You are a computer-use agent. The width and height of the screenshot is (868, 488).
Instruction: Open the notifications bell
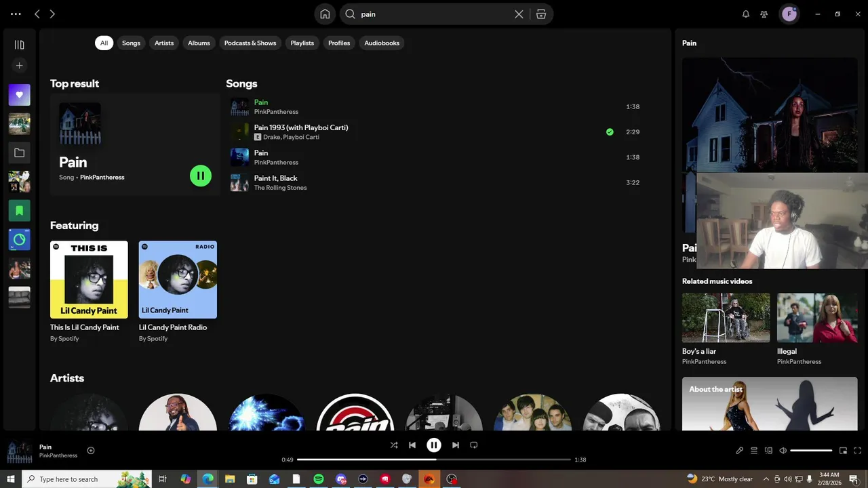click(x=746, y=14)
